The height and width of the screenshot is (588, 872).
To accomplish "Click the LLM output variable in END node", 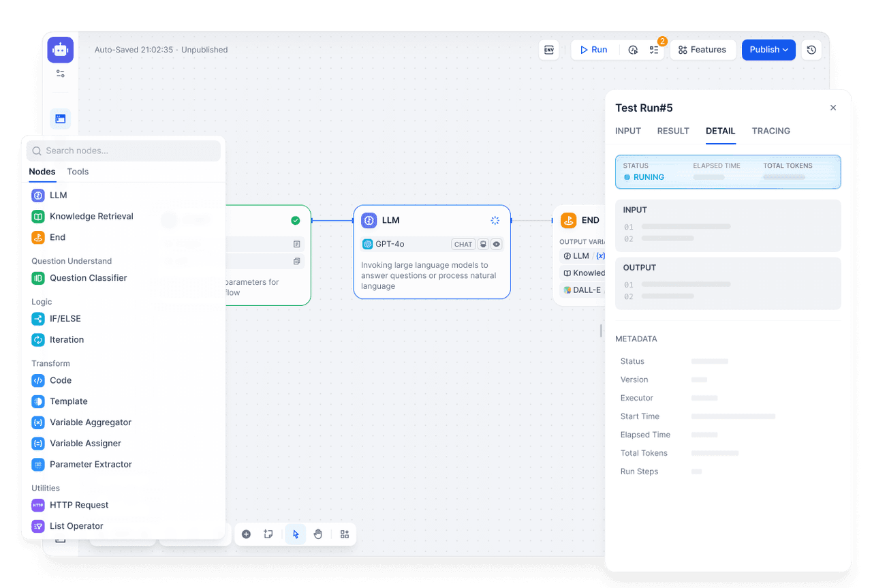I will pyautogui.click(x=582, y=256).
